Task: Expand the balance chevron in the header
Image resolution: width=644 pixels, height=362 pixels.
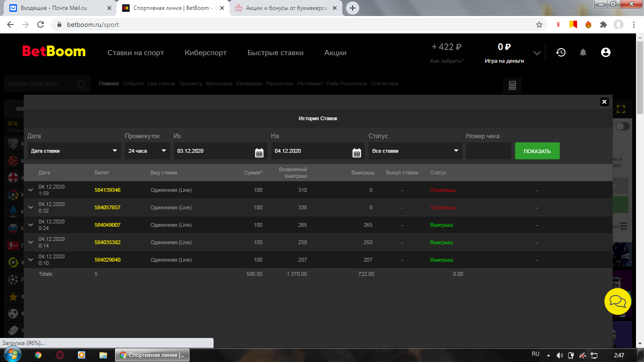Action: click(x=537, y=53)
